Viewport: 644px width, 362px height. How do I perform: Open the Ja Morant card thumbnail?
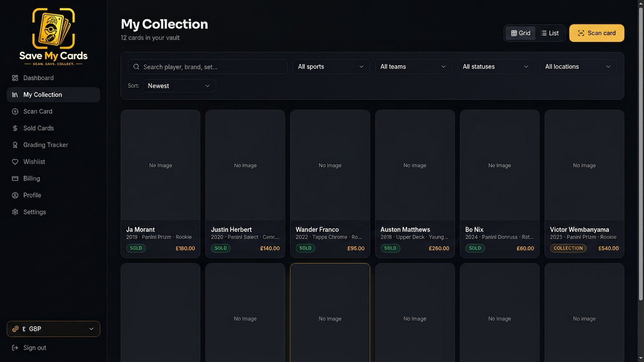pos(160,165)
